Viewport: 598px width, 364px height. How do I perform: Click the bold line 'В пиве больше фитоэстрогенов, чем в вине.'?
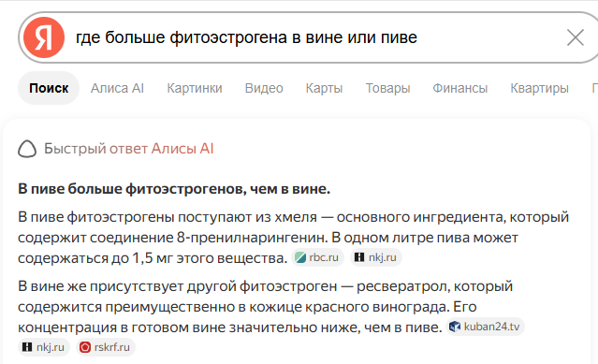pyautogui.click(x=174, y=189)
